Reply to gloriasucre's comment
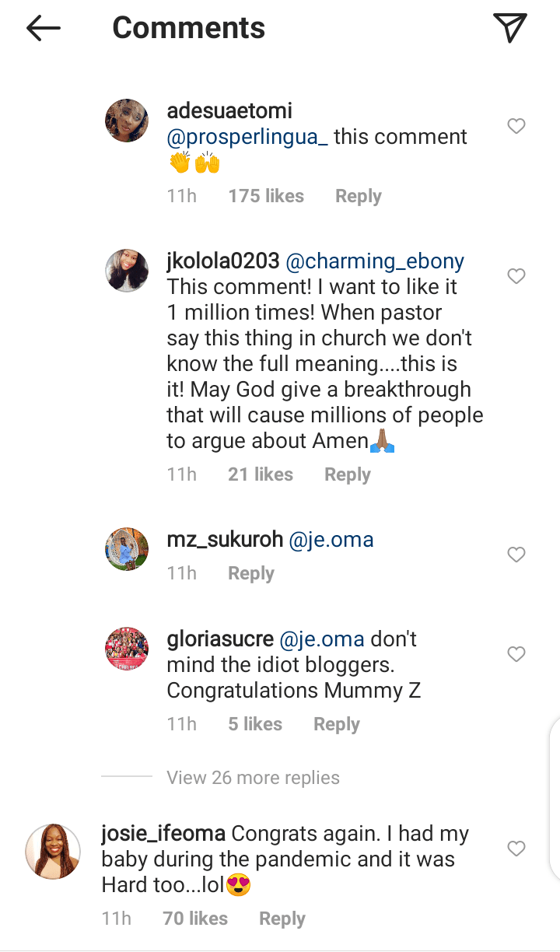The width and height of the screenshot is (560, 952). point(336,724)
